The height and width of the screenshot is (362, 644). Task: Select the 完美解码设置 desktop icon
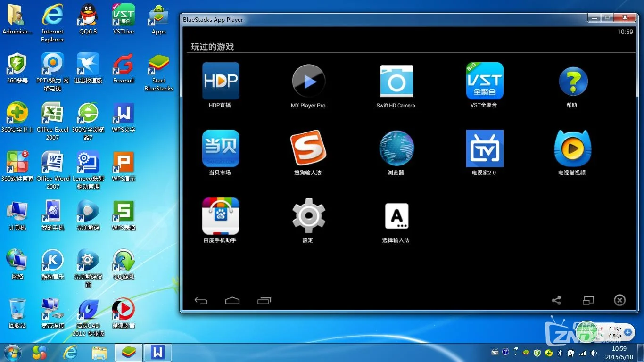coord(88,268)
